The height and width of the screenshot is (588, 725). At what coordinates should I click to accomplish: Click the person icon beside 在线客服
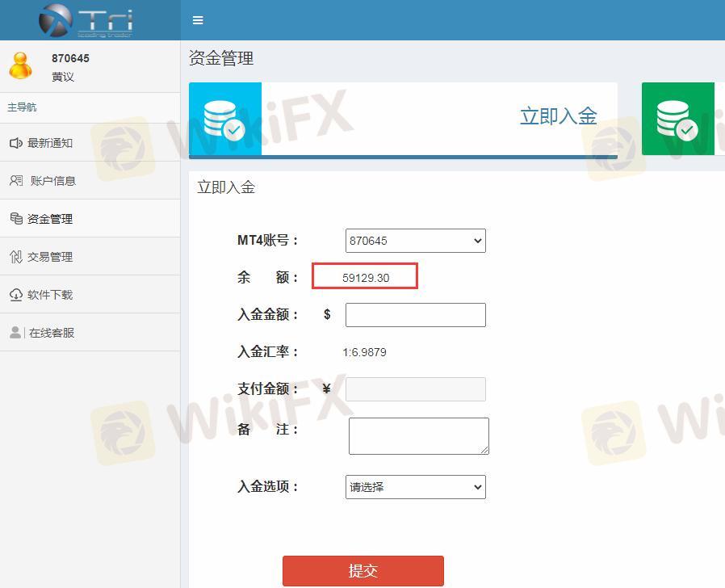[15, 332]
